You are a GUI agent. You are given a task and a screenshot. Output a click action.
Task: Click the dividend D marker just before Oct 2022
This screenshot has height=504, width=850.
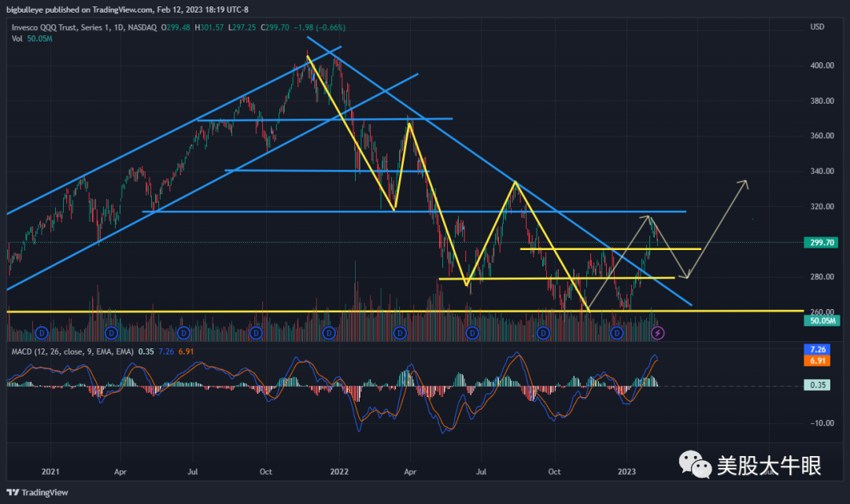[x=543, y=333]
